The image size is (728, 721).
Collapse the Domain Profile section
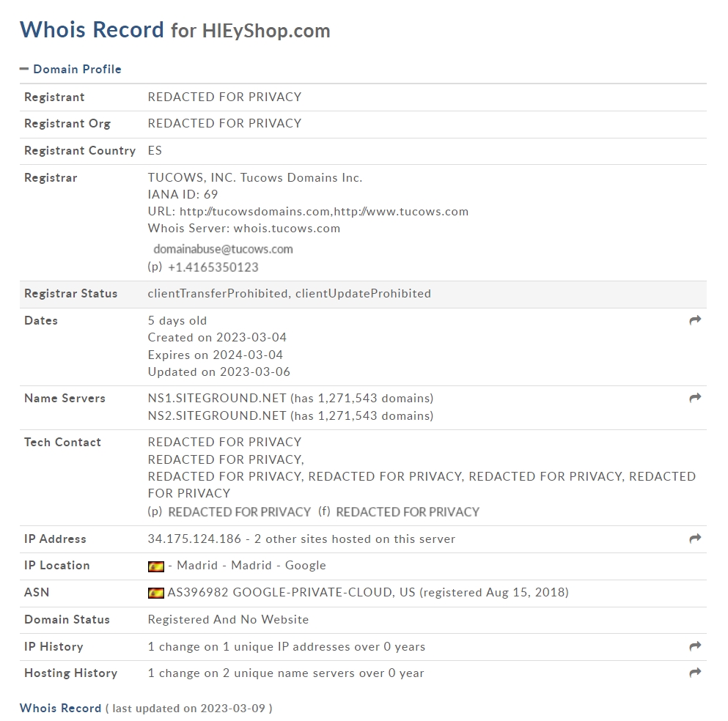(70, 69)
